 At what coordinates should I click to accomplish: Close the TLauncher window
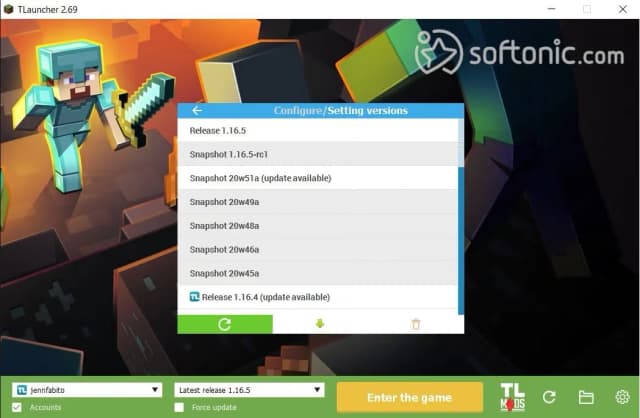tap(622, 9)
